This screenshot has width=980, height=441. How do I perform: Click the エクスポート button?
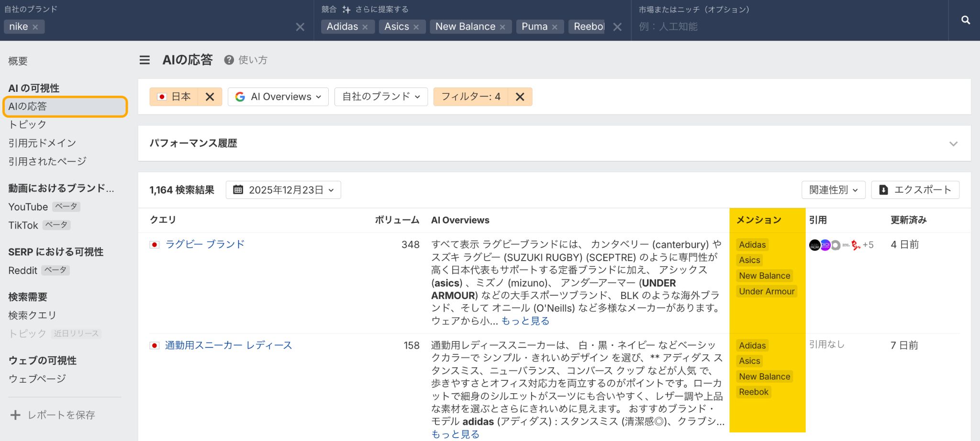coord(915,190)
